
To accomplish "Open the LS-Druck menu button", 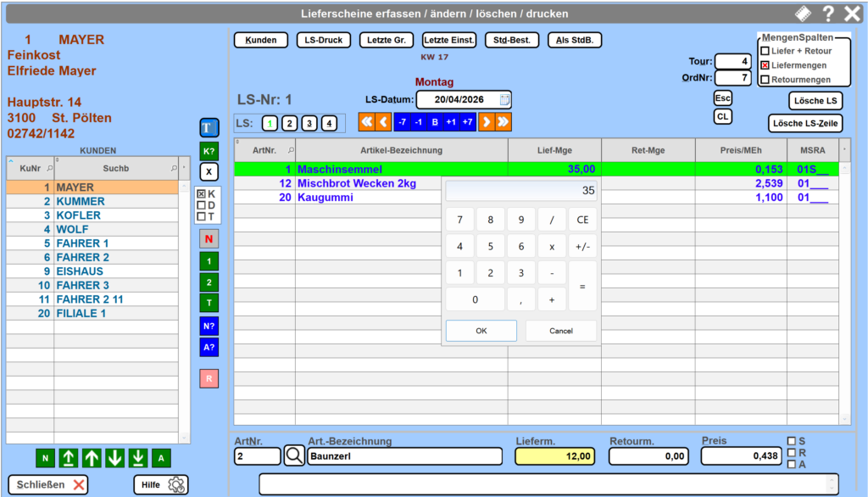I will [323, 40].
